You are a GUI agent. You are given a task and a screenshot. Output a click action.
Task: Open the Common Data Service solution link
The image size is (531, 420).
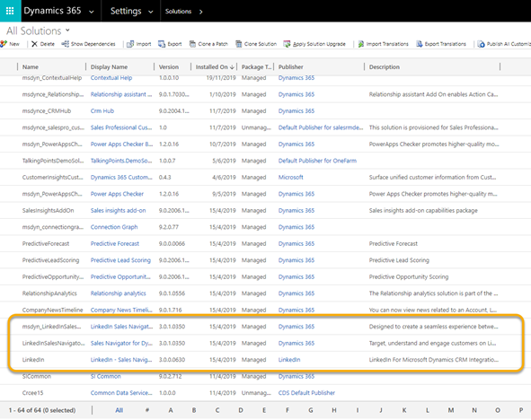point(121,392)
